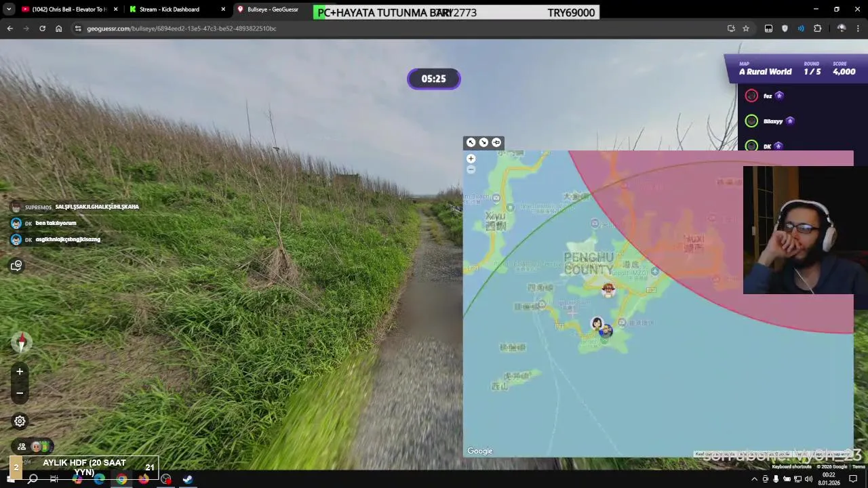Image resolution: width=868 pixels, height=488 pixels.
Task: Zoom in on the guess map
Action: [471, 159]
